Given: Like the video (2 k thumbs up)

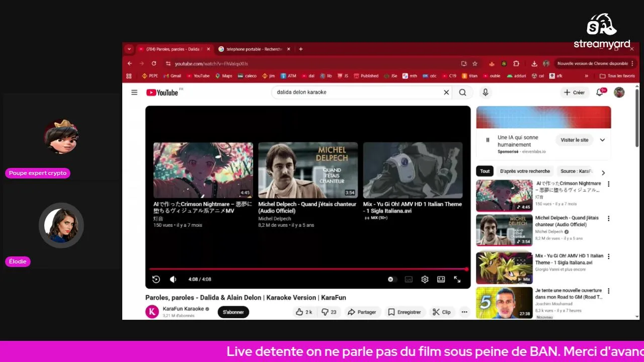Looking at the screenshot, I should pyautogui.click(x=304, y=312).
